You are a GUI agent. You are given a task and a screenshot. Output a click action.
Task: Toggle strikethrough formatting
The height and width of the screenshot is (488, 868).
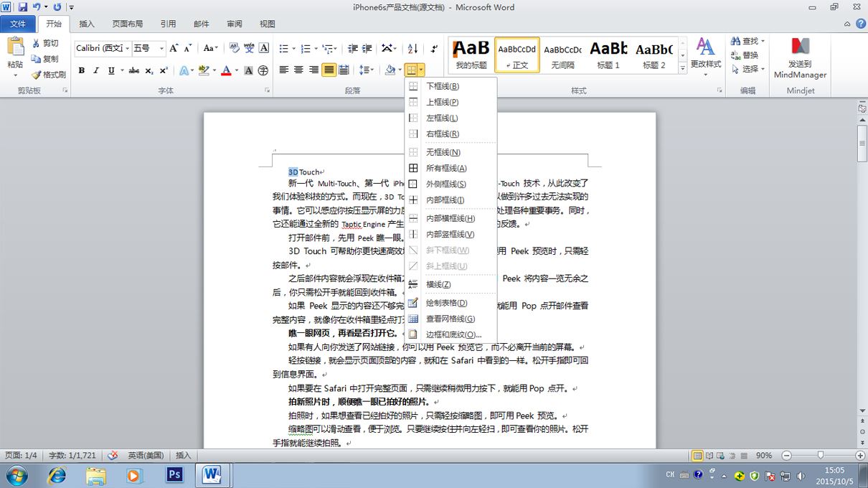(133, 70)
